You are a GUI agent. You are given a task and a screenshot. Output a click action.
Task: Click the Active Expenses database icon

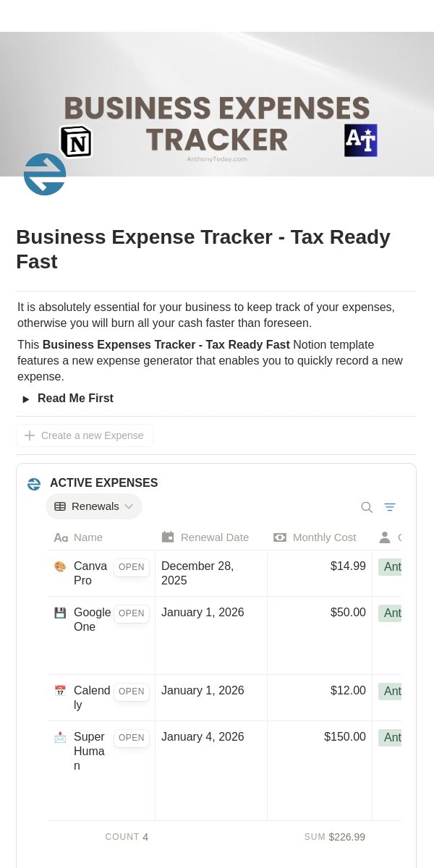pos(34,483)
